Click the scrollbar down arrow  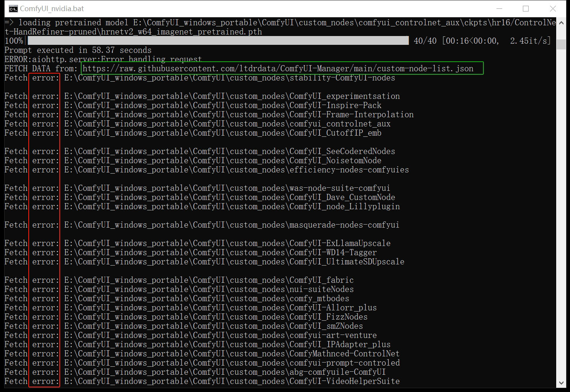tap(562, 382)
